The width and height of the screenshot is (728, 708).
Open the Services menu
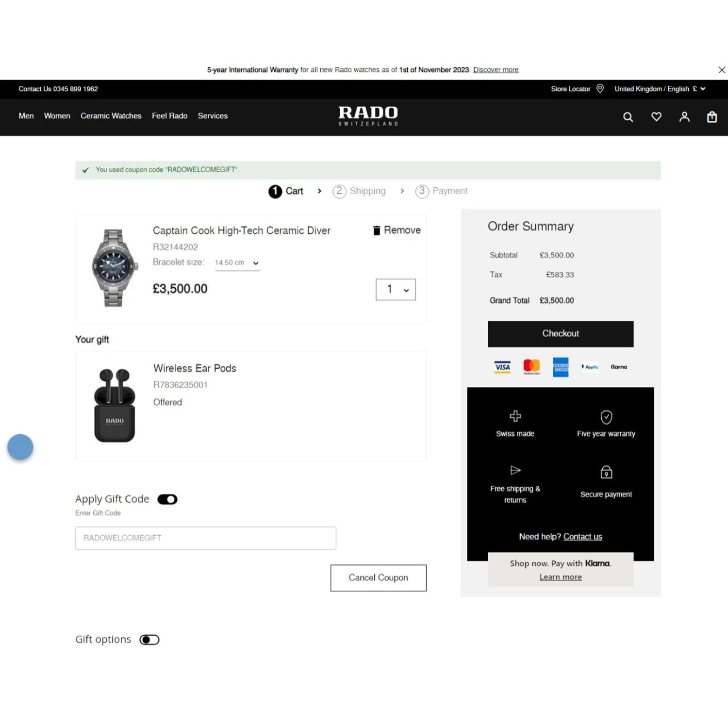point(213,116)
